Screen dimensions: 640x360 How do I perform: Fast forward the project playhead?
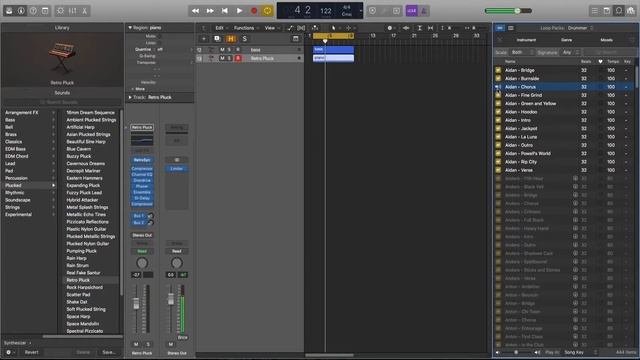(210, 11)
